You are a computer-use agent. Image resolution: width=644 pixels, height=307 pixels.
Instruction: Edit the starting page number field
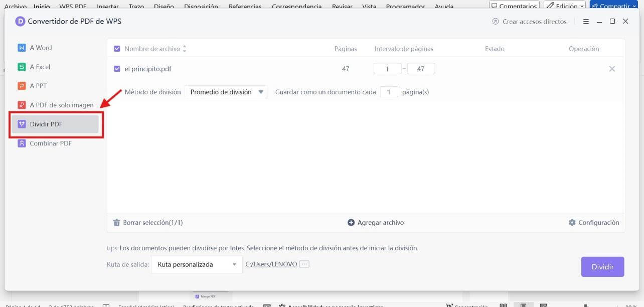click(388, 68)
